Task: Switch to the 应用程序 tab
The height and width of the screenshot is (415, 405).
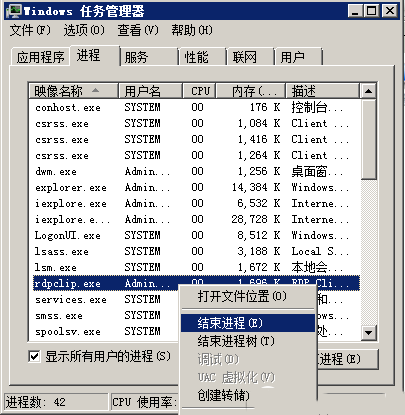Action: coord(40,57)
